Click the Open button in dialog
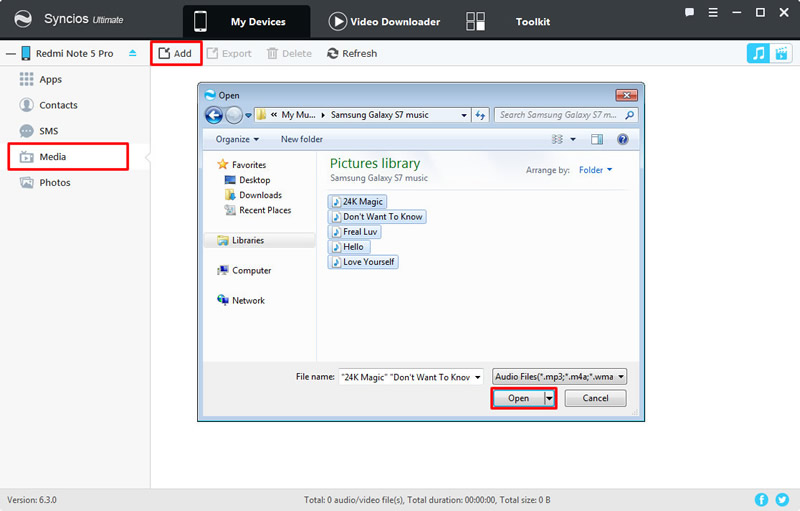Viewport: 800px width, 511px height. click(x=518, y=398)
